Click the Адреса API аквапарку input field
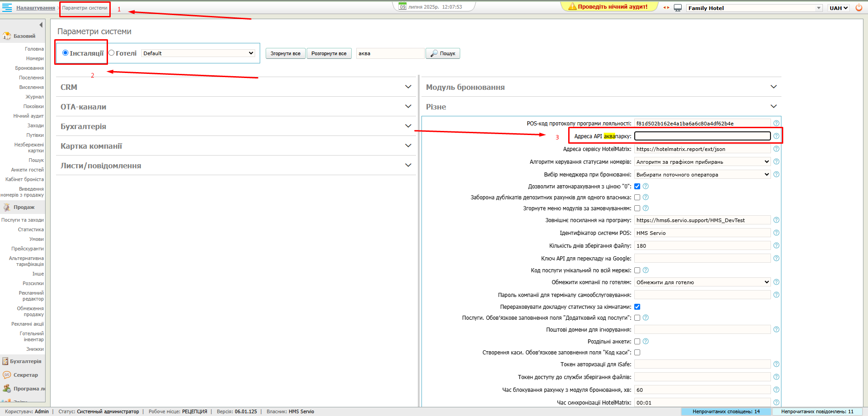The image size is (868, 416). (x=702, y=136)
